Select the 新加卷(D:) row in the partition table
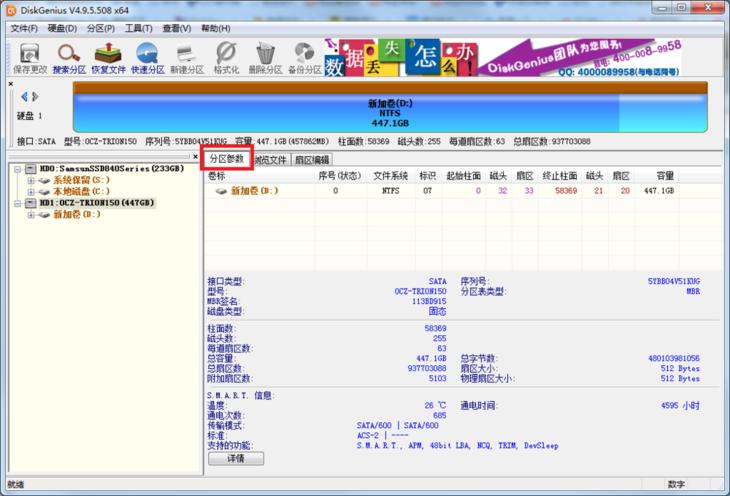This screenshot has width=730, height=496. (441, 191)
